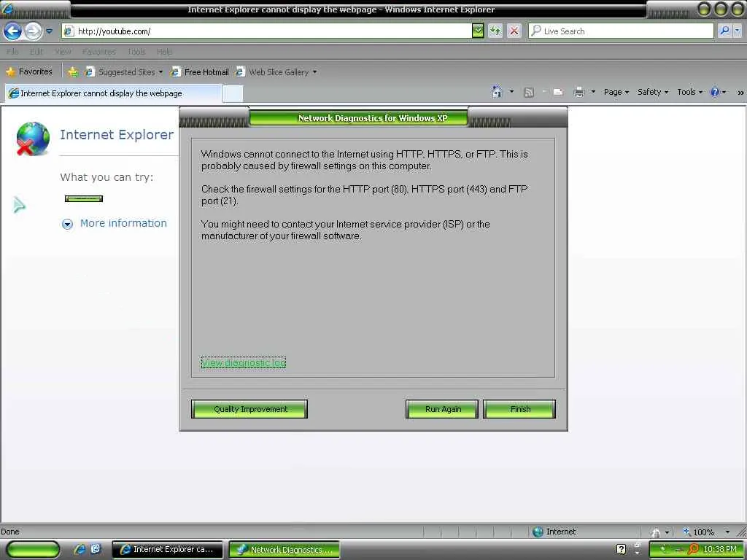Click the RSS Feeds icon
Image resolution: width=747 pixels, height=560 pixels.
coord(528,93)
